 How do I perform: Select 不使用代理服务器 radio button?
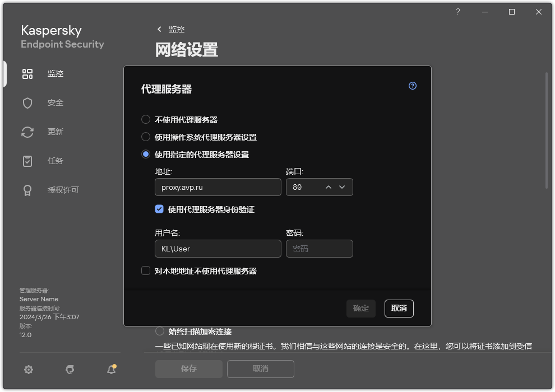146,119
